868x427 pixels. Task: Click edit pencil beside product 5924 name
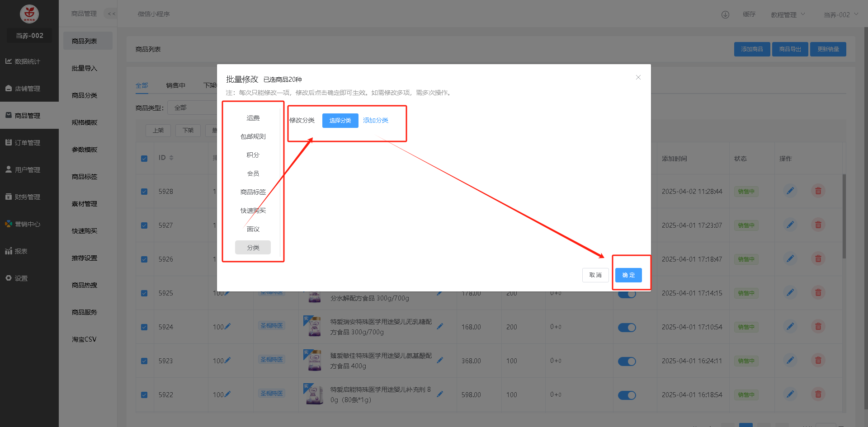[440, 326]
